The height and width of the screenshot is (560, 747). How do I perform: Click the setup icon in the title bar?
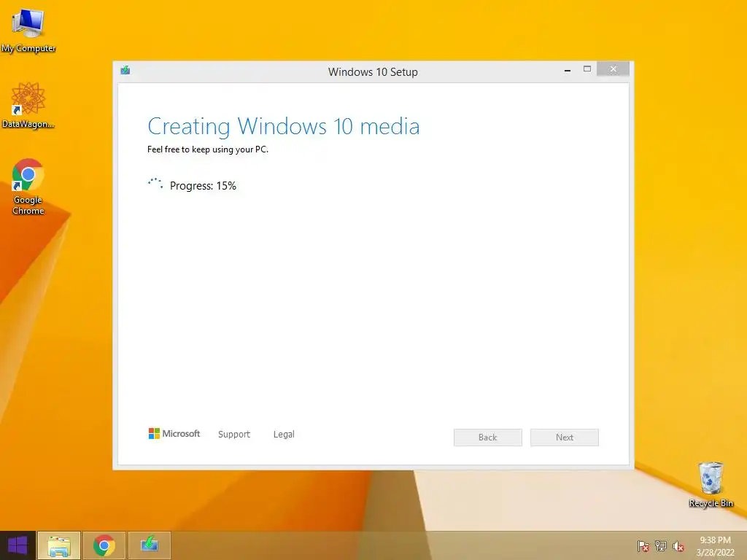(125, 71)
